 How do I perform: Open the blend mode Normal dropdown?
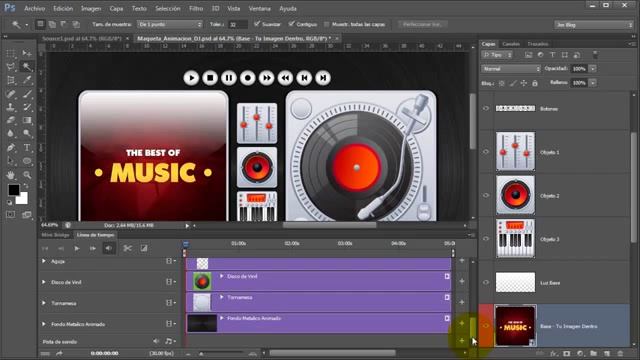(511, 69)
